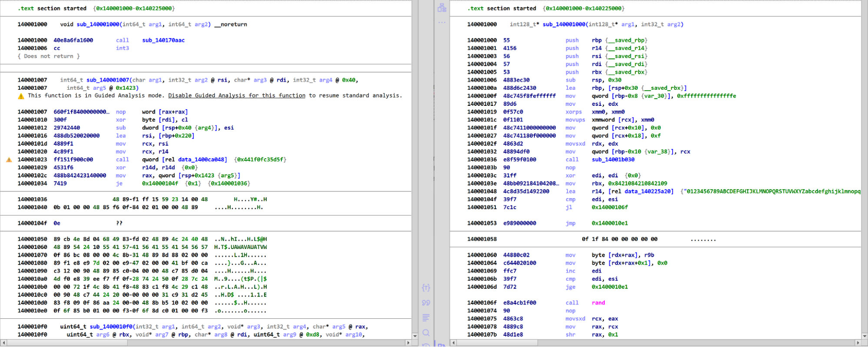
Task: Click '{ Does not return }' annotation
Action: point(49,56)
